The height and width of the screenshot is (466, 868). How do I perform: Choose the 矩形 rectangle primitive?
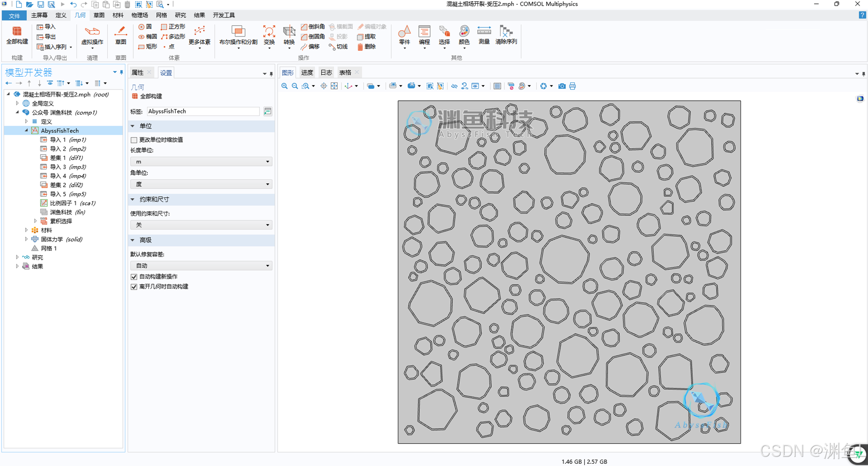tap(148, 46)
